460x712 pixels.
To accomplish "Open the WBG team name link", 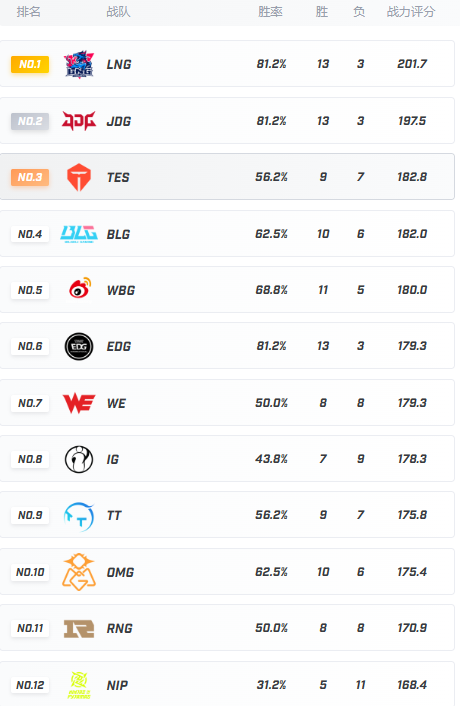I will tap(121, 290).
